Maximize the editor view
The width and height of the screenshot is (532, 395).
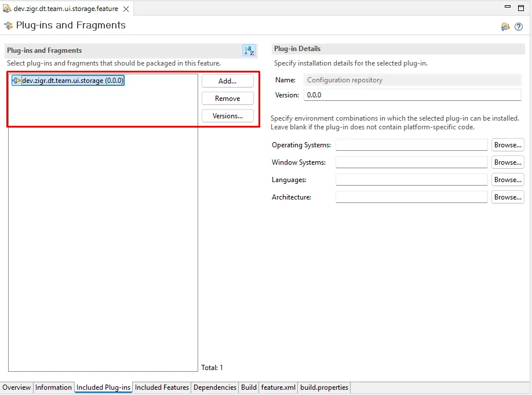[x=521, y=8]
